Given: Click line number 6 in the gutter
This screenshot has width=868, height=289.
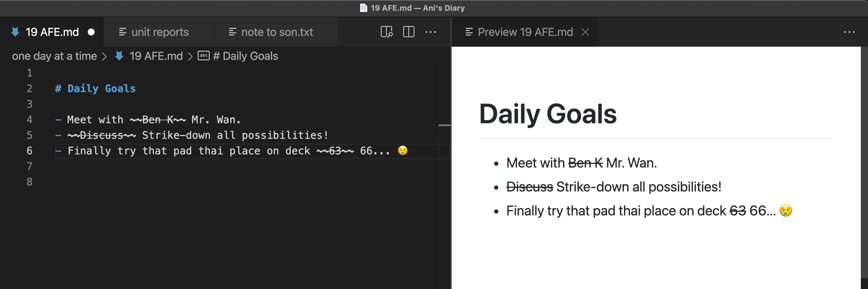Looking at the screenshot, I should pyautogui.click(x=29, y=151).
